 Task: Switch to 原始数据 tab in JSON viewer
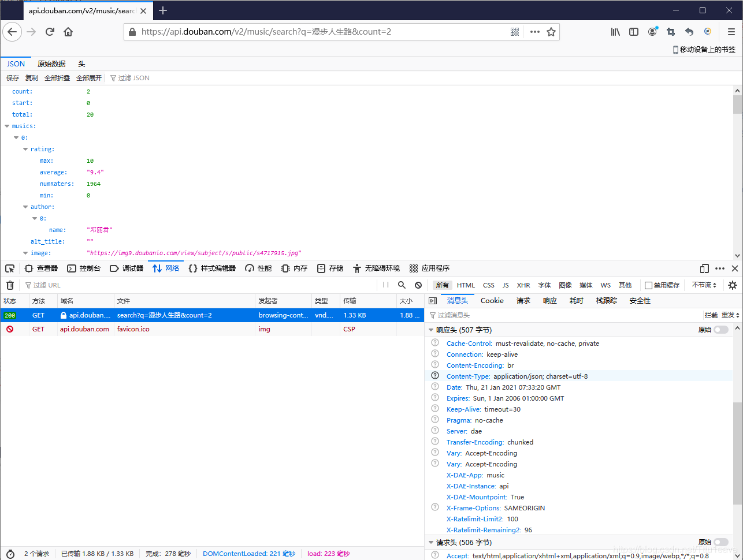tap(51, 64)
